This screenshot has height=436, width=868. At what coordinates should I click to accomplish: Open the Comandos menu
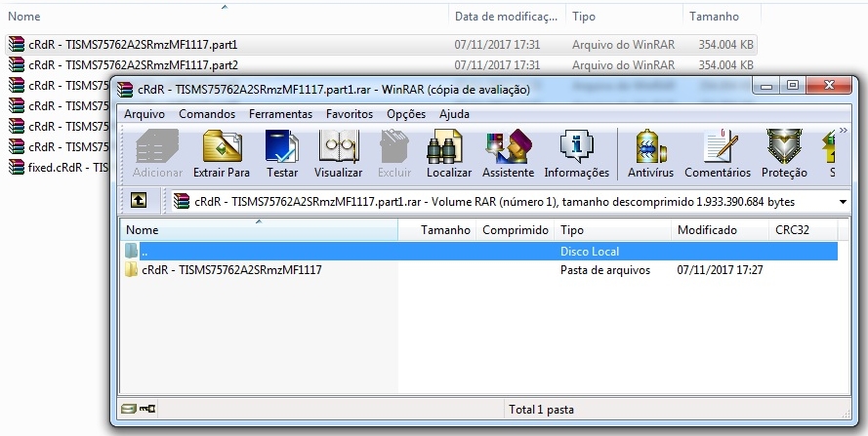click(x=207, y=114)
